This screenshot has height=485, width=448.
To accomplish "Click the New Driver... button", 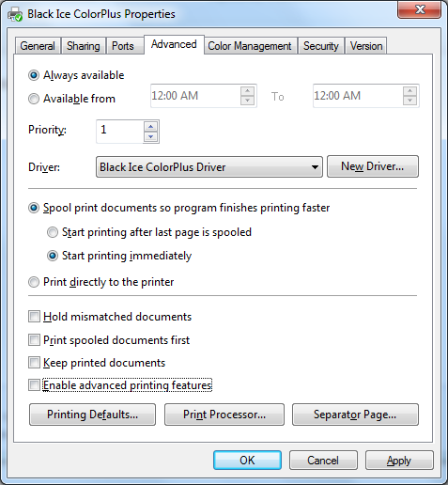I will point(373,166).
